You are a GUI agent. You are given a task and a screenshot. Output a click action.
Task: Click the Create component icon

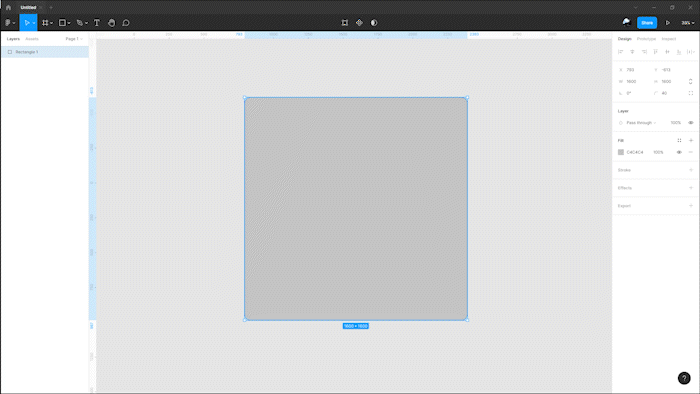pyautogui.click(x=359, y=23)
